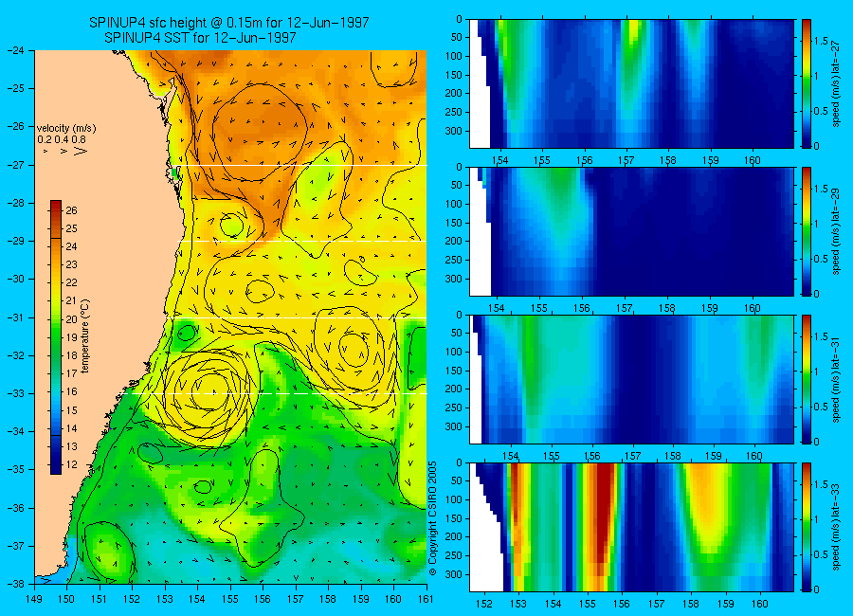Click the '-31' latitude tick on the SST map
Image resolution: width=853 pixels, height=616 pixels.
click(x=16, y=317)
